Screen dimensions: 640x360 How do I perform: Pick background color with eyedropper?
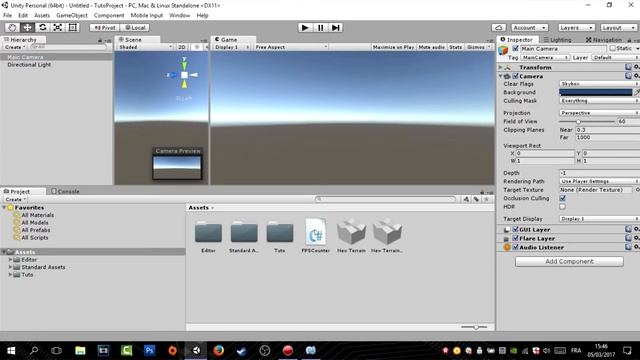pos(637,92)
